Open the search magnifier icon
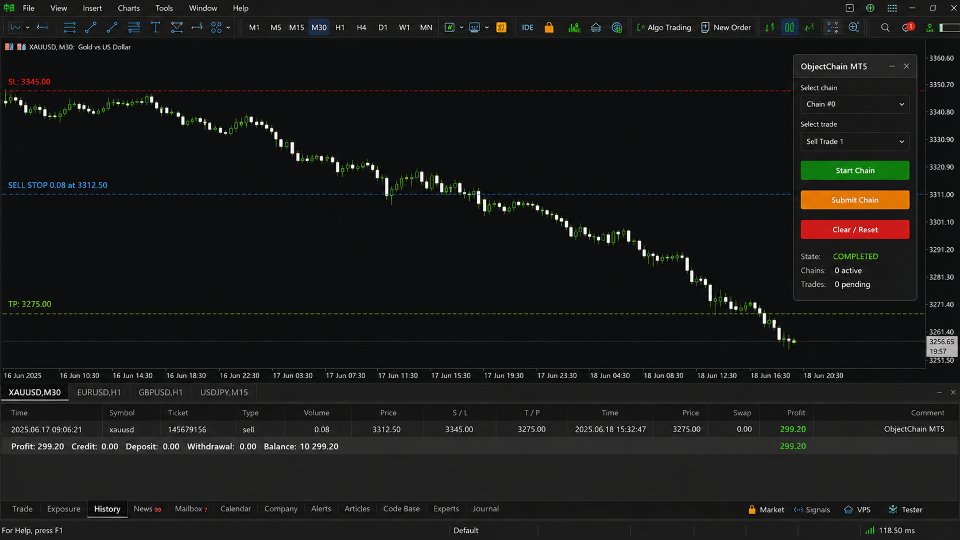 pyautogui.click(x=885, y=27)
